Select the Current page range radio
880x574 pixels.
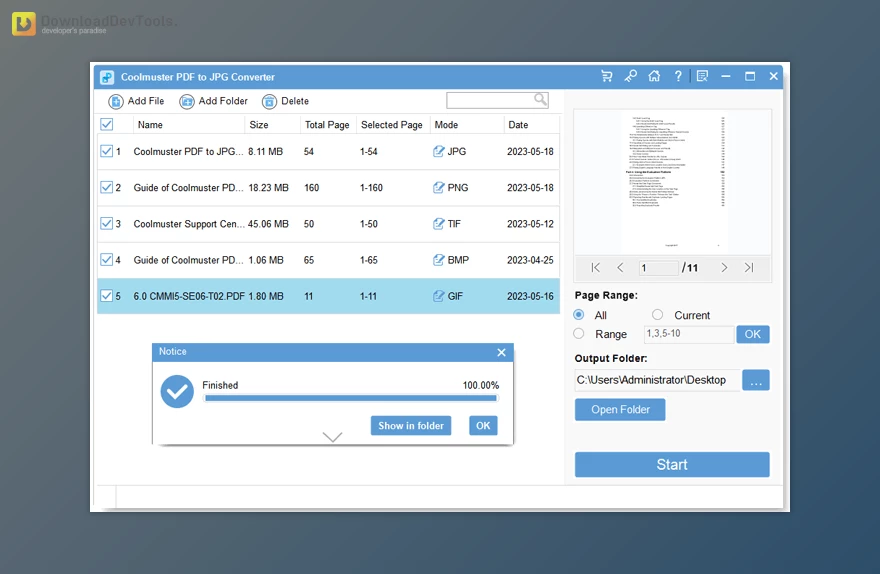pos(658,315)
